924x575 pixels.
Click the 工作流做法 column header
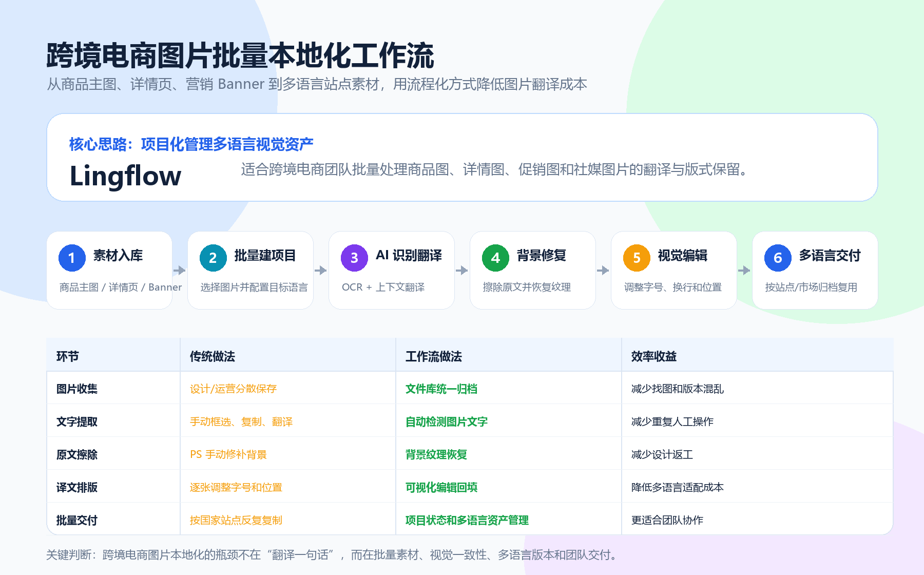point(433,356)
